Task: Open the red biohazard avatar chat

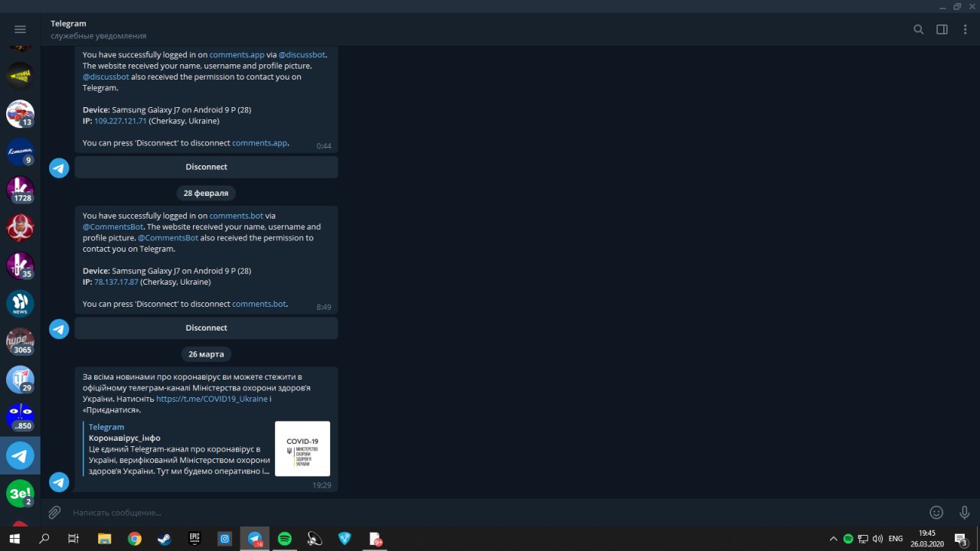Action: click(20, 228)
